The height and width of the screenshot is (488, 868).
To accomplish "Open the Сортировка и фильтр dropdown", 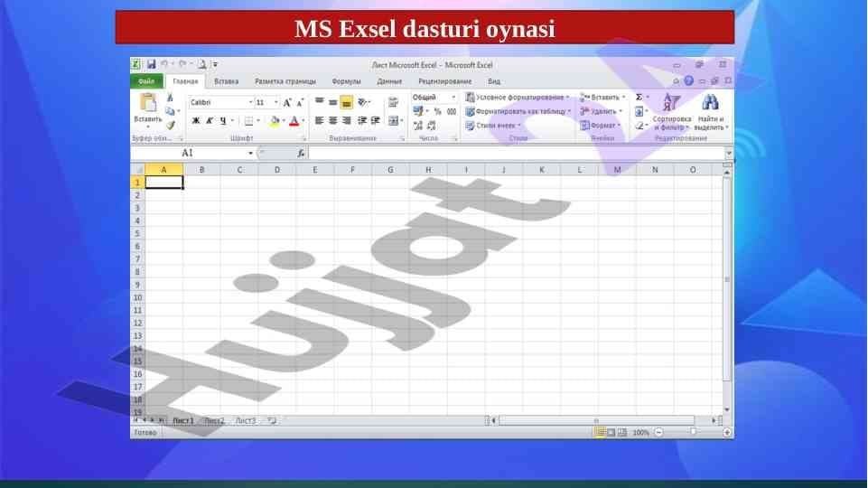I will [671, 112].
